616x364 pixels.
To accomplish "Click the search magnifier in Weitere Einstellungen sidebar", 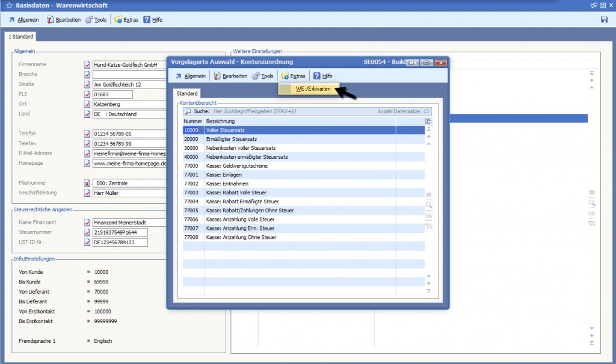I will (592, 203).
